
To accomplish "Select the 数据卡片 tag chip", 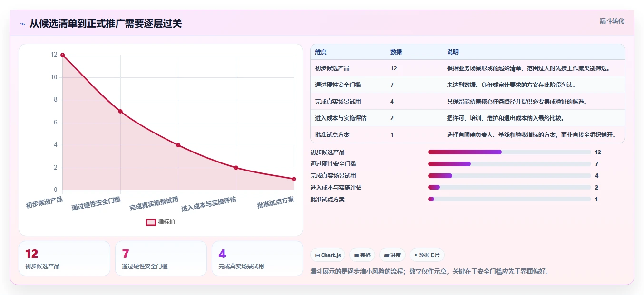I will pyautogui.click(x=427, y=255).
